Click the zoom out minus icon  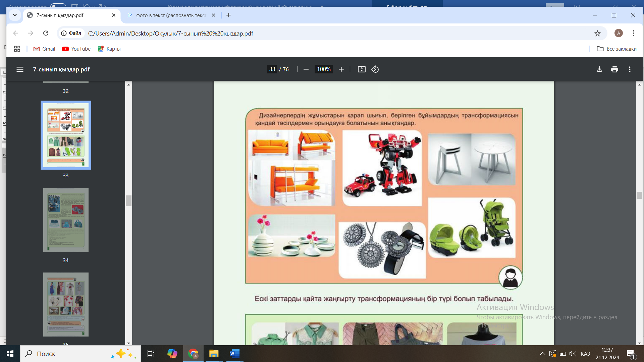tap(306, 69)
